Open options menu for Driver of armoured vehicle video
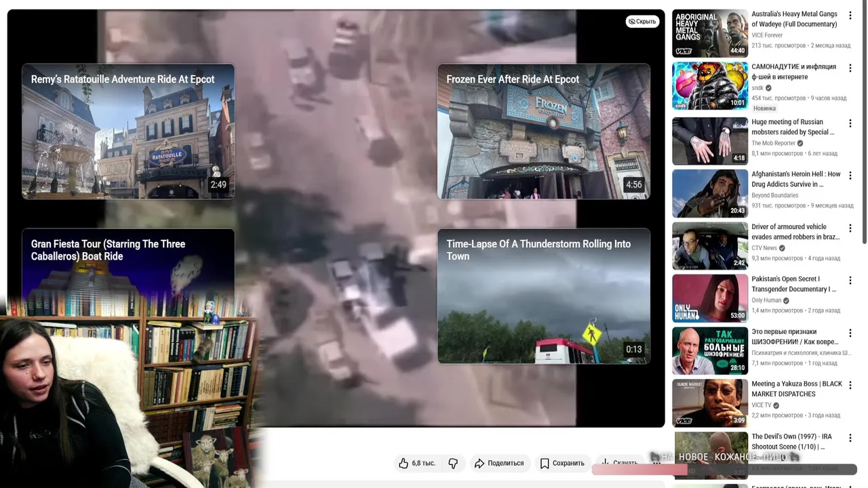The width and height of the screenshot is (868, 488). [x=850, y=228]
